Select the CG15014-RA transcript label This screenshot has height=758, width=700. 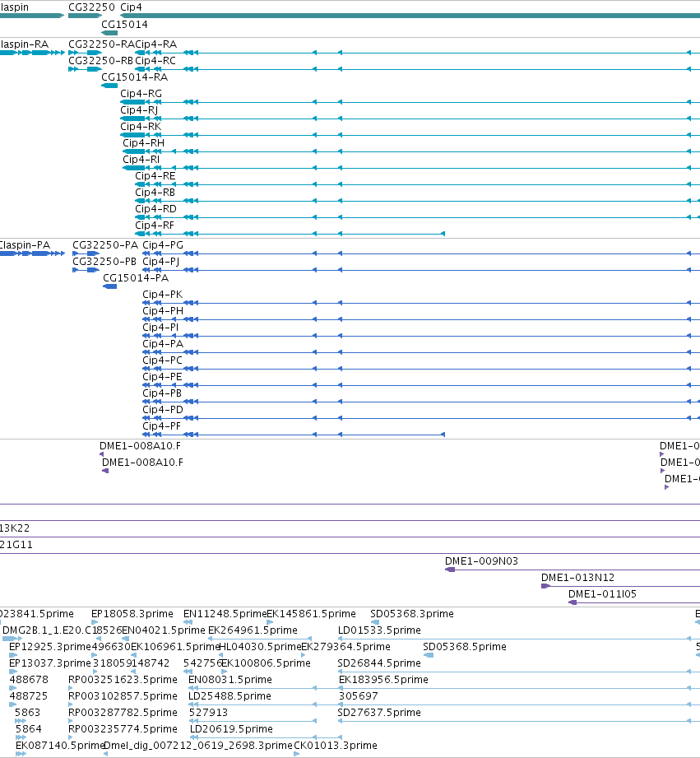pyautogui.click(x=134, y=77)
